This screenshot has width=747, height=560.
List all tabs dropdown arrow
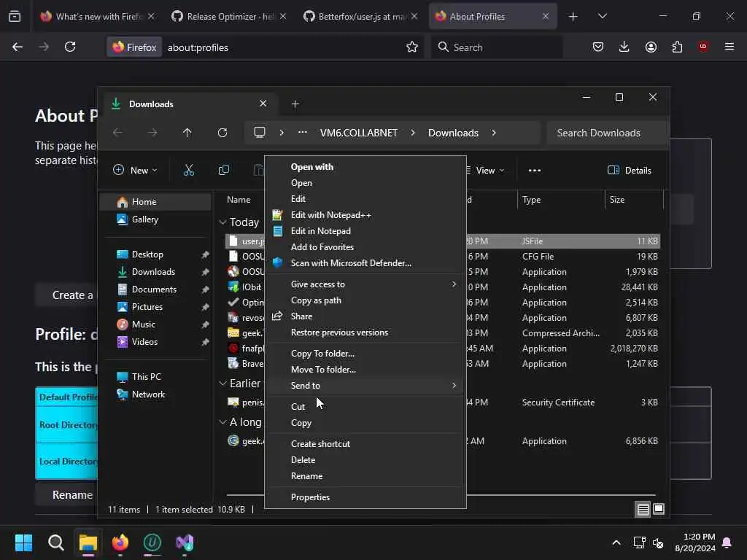(602, 17)
